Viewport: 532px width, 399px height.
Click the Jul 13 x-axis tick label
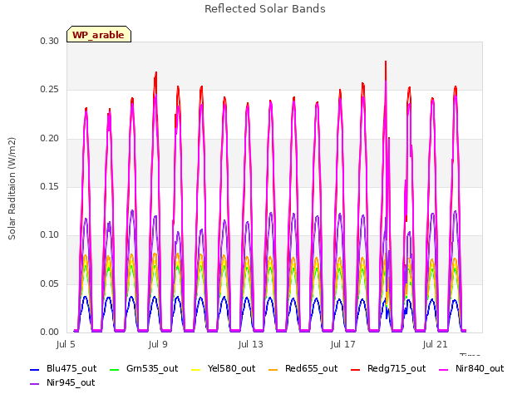[x=250, y=345]
